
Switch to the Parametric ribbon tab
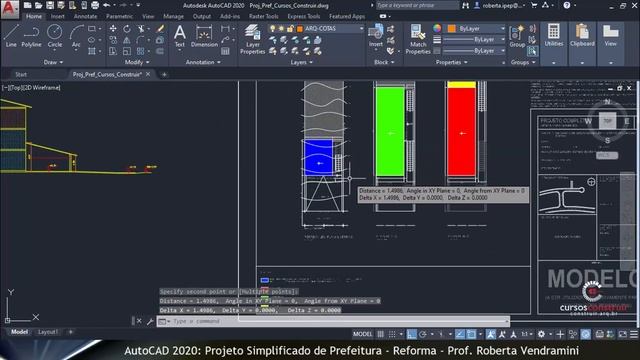tap(119, 16)
